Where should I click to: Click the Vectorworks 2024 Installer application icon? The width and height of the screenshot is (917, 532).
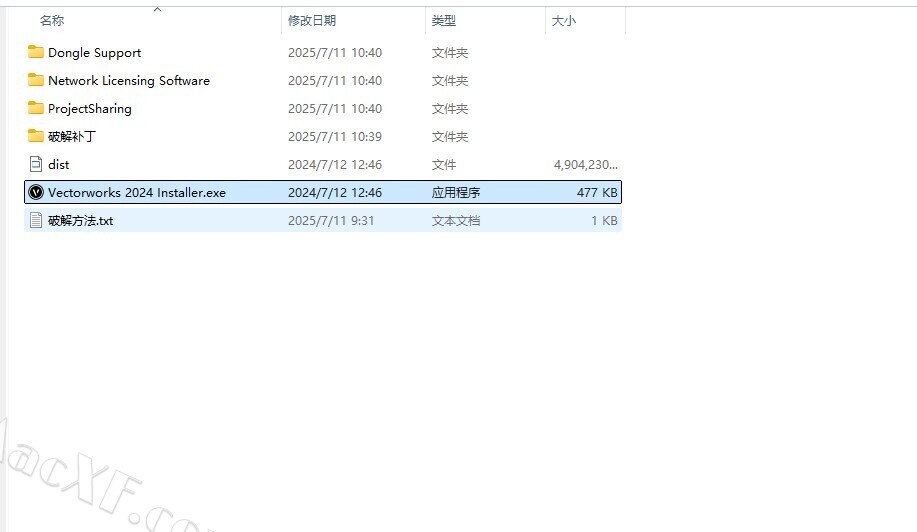coord(36,192)
